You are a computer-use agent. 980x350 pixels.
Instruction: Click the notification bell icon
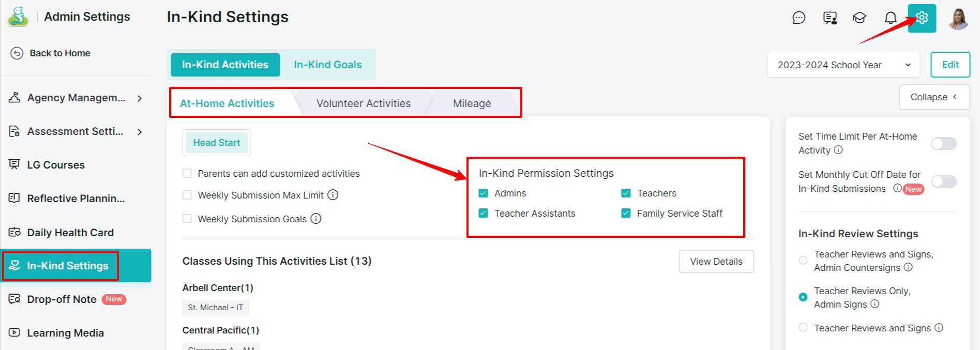coord(890,18)
